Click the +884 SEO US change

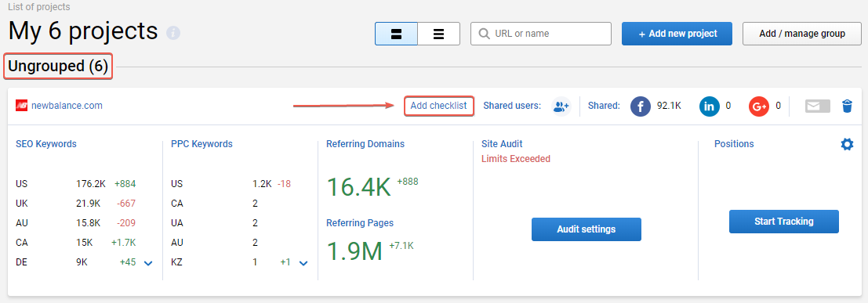(x=125, y=183)
